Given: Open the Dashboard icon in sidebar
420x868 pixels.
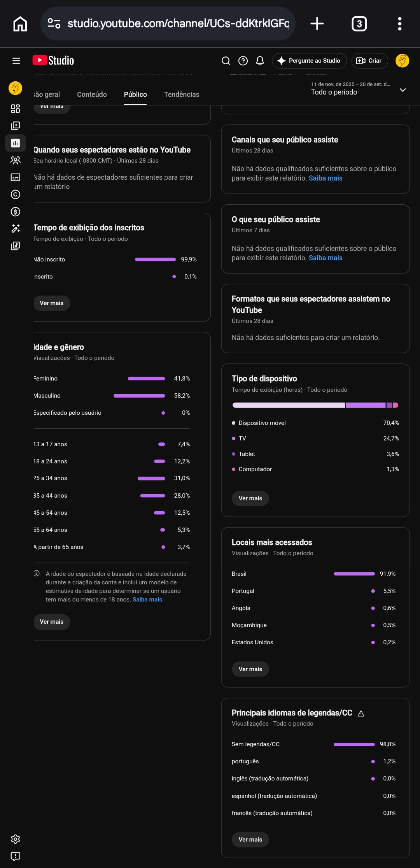Looking at the screenshot, I should (16, 109).
